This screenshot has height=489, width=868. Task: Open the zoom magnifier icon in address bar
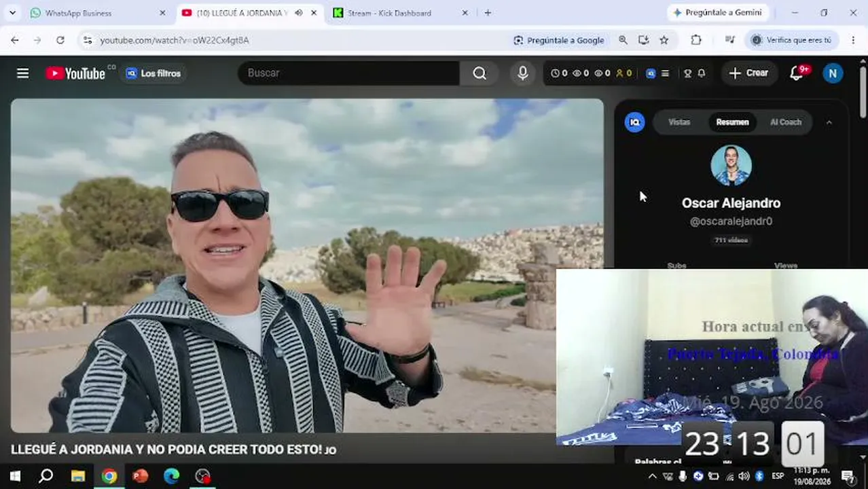pos(623,40)
